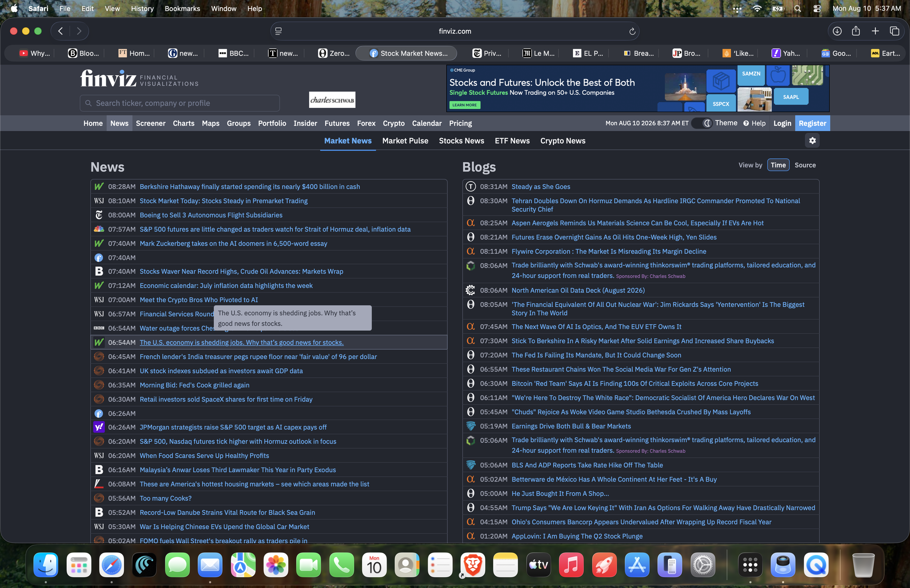
Task: Open Spotlight search in the menu bar
Action: point(798,8)
